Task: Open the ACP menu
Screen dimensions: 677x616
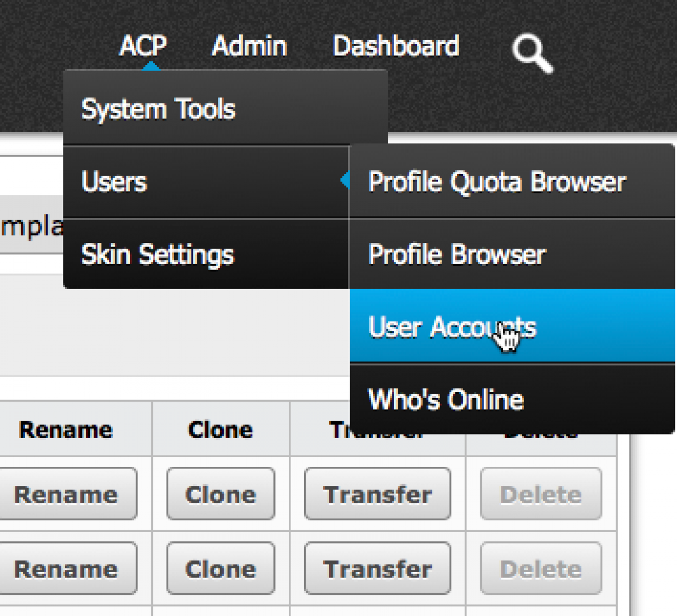Action: tap(143, 46)
